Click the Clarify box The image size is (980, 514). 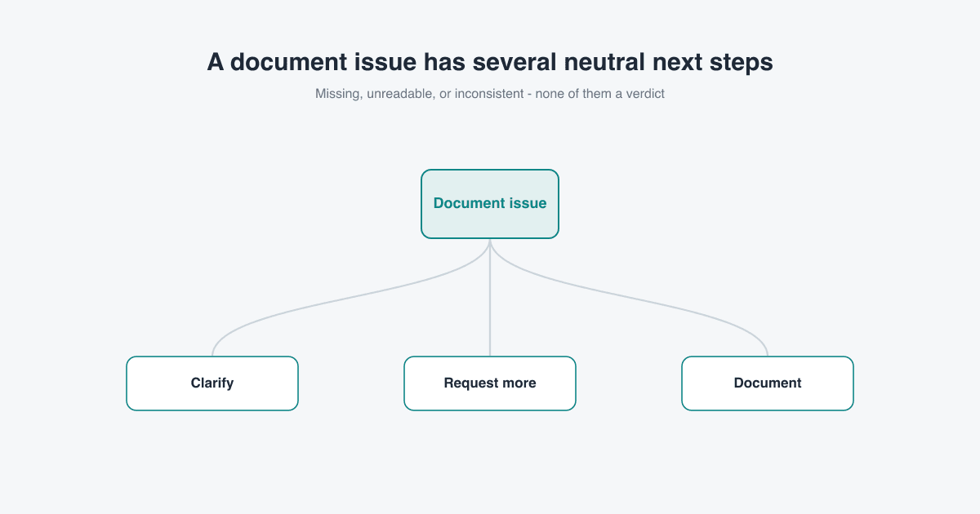pyautogui.click(x=212, y=383)
